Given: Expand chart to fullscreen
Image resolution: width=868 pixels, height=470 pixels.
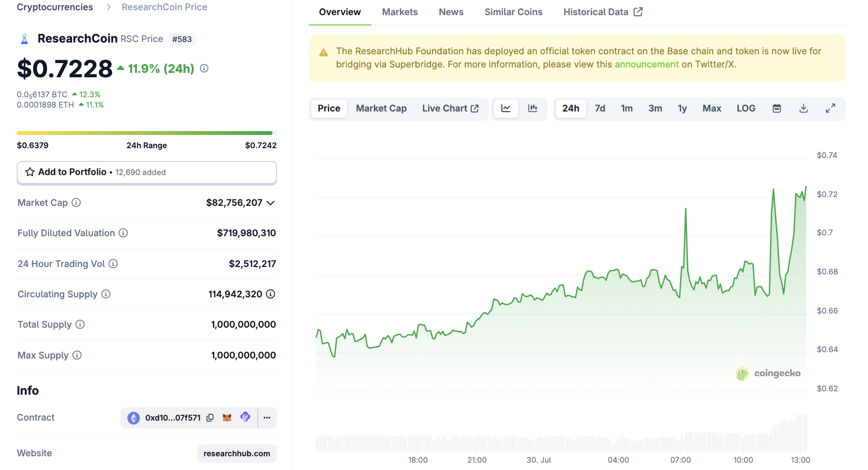Looking at the screenshot, I should click(x=830, y=109).
